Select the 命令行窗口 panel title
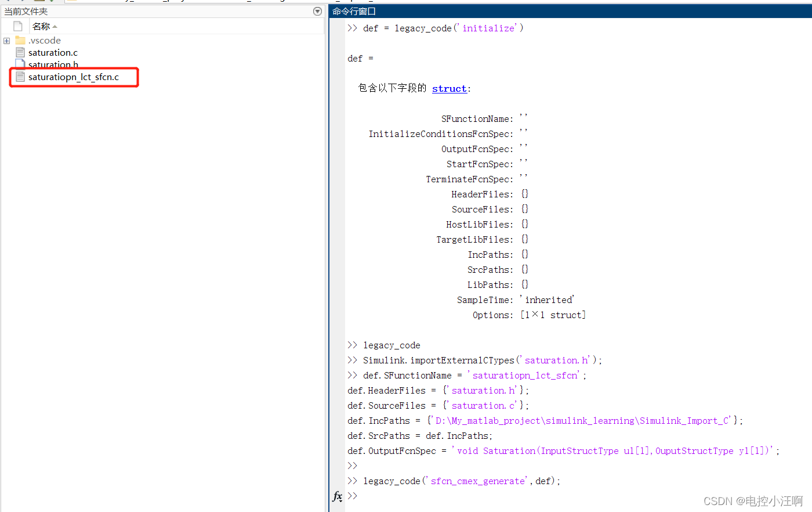This screenshot has height=512, width=812. click(353, 10)
